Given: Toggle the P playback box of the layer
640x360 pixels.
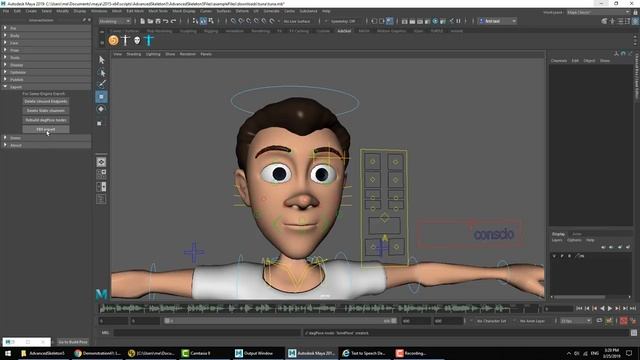Looking at the screenshot, I should tap(562, 256).
